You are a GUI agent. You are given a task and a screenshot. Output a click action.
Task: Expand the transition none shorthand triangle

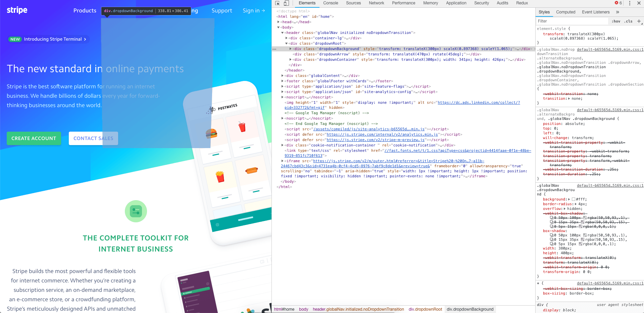pos(569,99)
